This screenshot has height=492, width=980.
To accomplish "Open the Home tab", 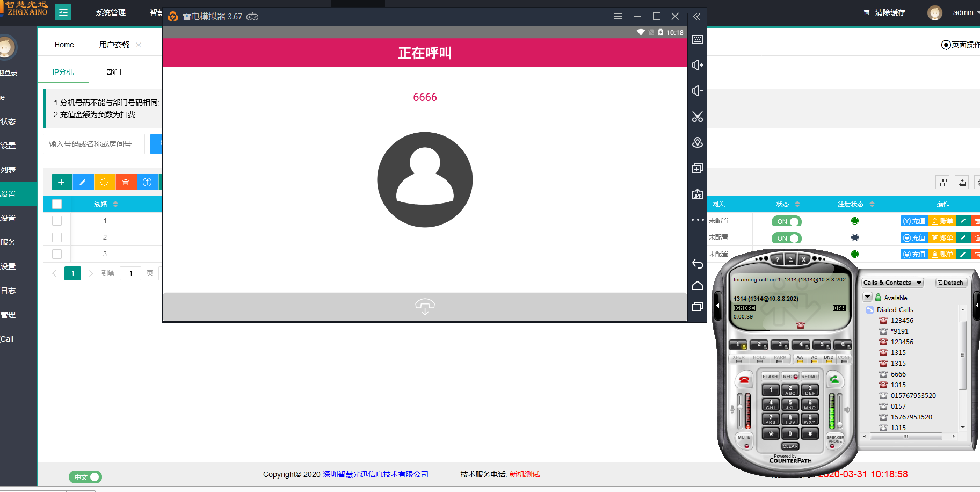I will click(64, 45).
